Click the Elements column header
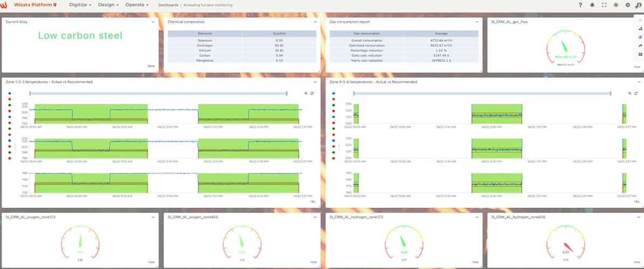The height and width of the screenshot is (269, 644). 205,33
